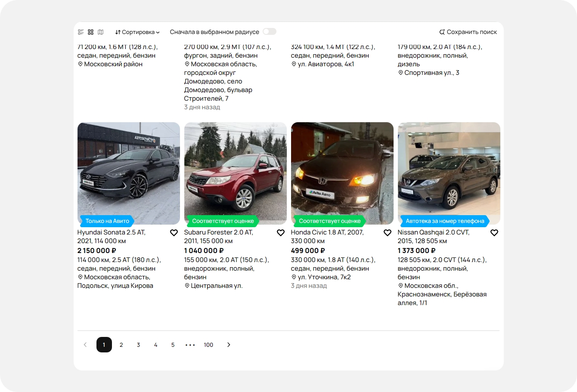Click the Только на Авито badge
The width and height of the screenshot is (577, 392).
(107, 221)
